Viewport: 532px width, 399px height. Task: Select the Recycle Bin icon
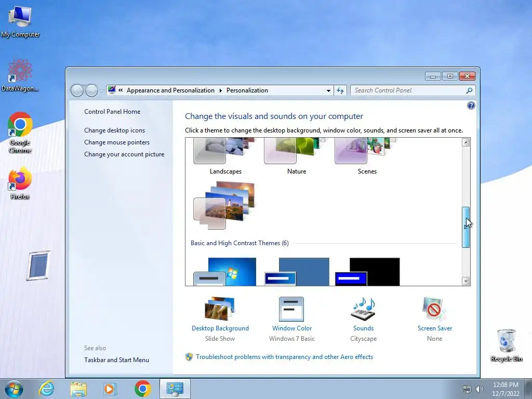click(506, 345)
